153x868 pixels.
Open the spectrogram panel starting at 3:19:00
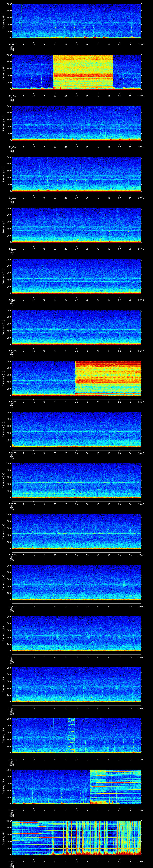click(76, 174)
